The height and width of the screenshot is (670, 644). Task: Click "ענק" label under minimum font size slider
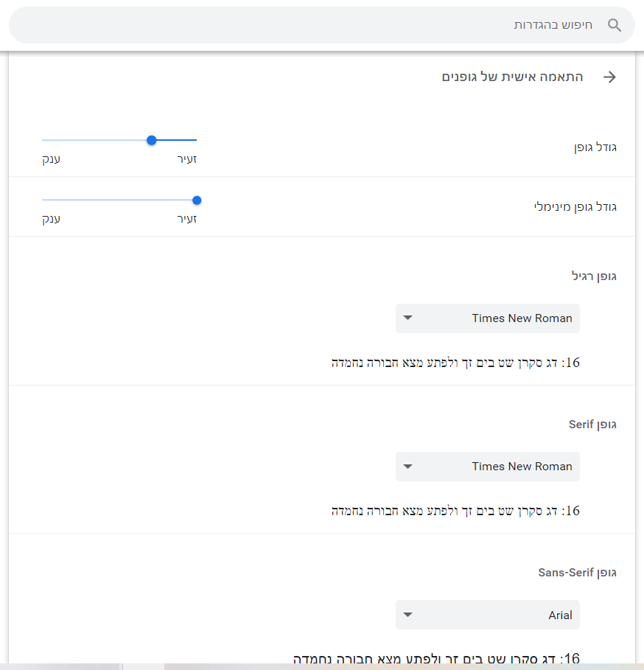click(x=51, y=219)
